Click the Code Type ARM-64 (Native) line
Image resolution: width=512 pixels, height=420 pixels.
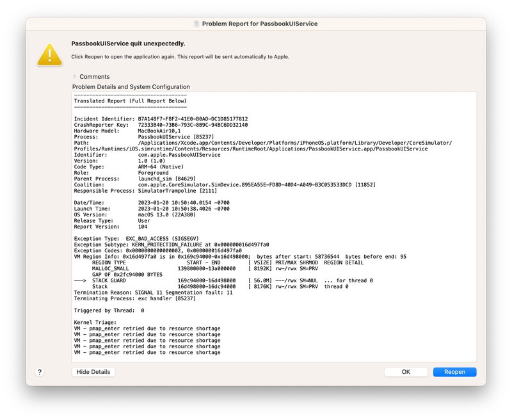point(129,166)
